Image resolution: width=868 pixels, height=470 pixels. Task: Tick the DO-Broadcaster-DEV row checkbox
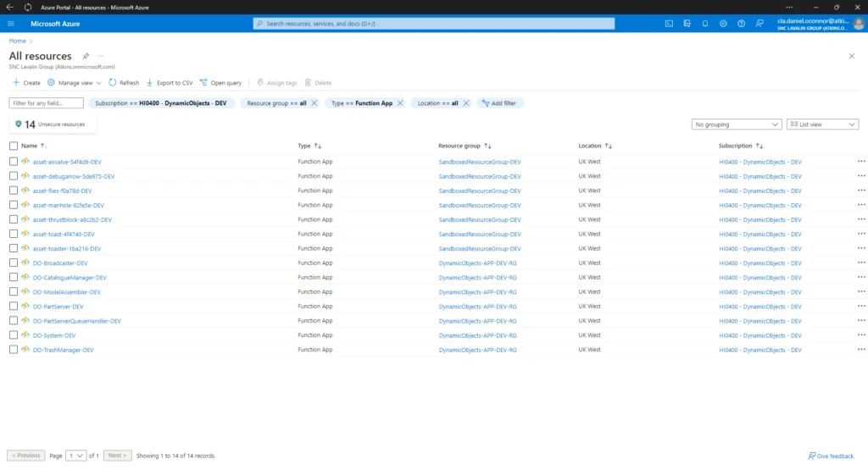pos(14,263)
